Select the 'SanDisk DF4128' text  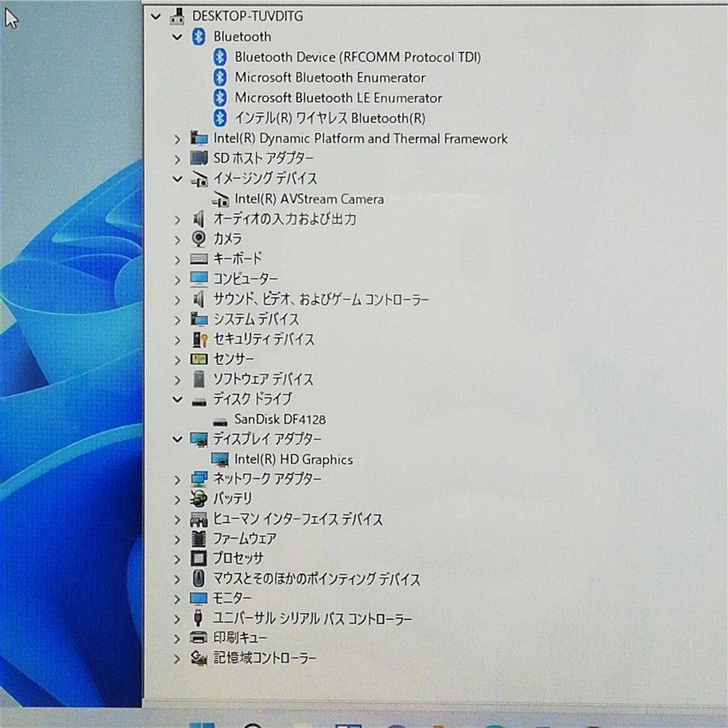tap(280, 419)
